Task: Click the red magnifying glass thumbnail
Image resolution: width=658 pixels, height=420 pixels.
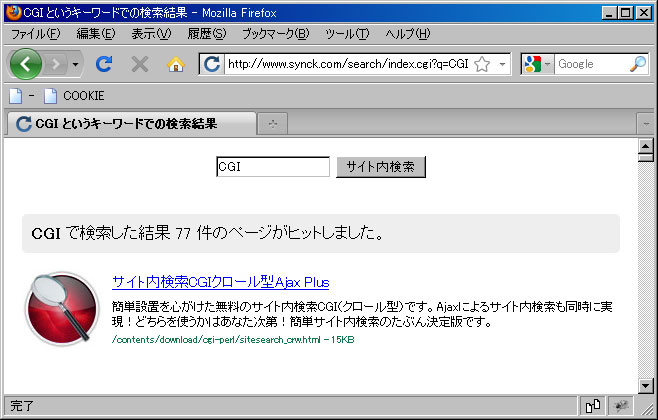Action: pos(62,308)
